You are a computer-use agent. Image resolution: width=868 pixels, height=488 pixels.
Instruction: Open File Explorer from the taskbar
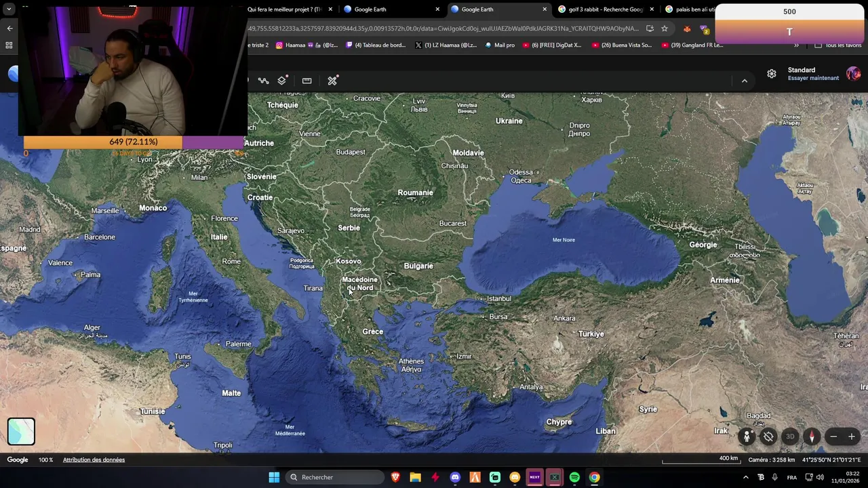tap(415, 477)
